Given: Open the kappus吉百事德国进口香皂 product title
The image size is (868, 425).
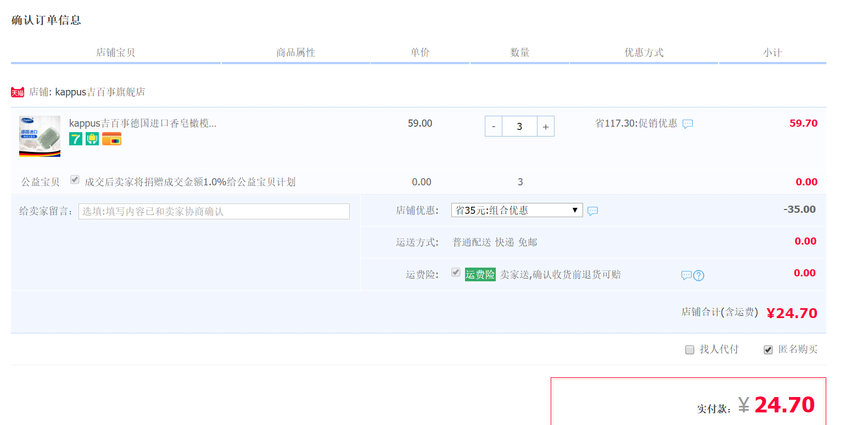Looking at the screenshot, I should (143, 123).
